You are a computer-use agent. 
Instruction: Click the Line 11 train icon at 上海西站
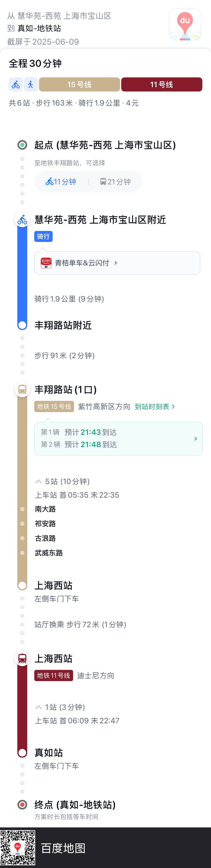click(22, 658)
